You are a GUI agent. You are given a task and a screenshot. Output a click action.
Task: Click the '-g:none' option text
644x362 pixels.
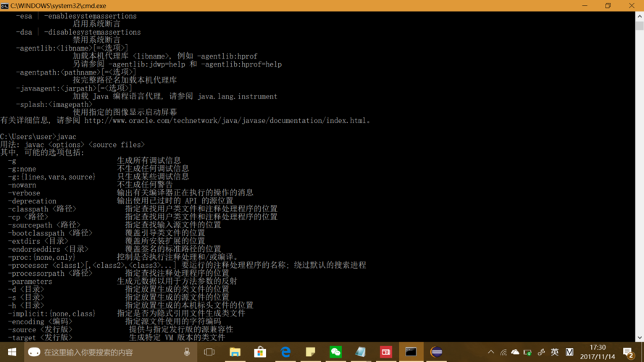[22, 169]
